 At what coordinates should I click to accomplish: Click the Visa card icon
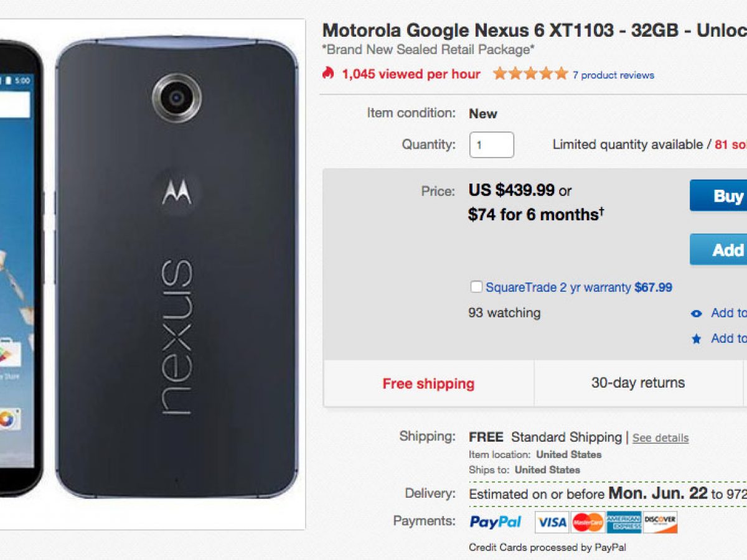coord(551,523)
